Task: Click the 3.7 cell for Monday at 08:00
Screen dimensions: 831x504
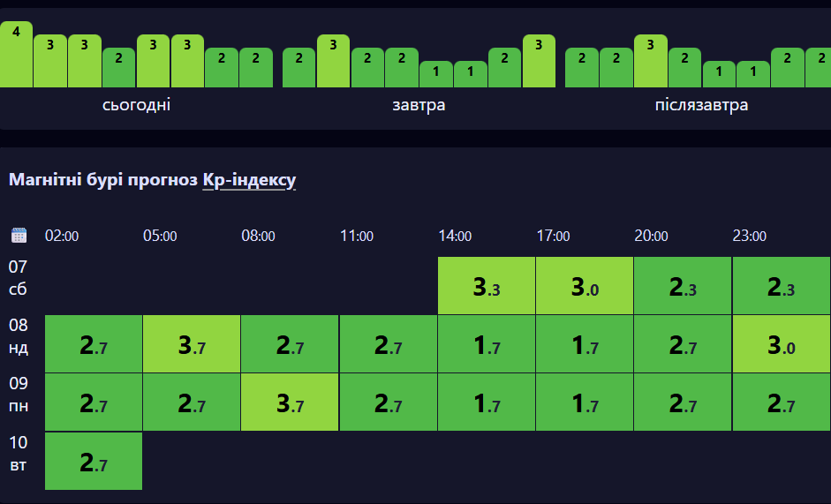Action: point(290,402)
